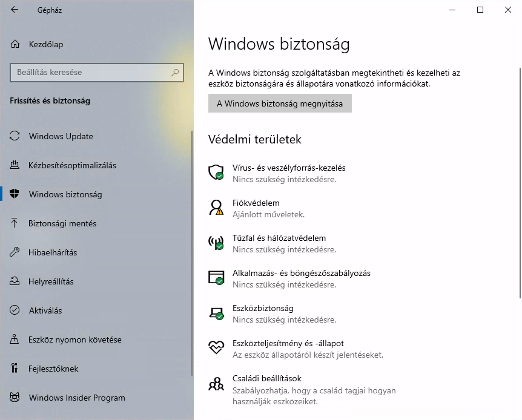Viewport: 522px width, 420px height.
Task: Select the Windows Update refresh icon
Action: click(15, 136)
